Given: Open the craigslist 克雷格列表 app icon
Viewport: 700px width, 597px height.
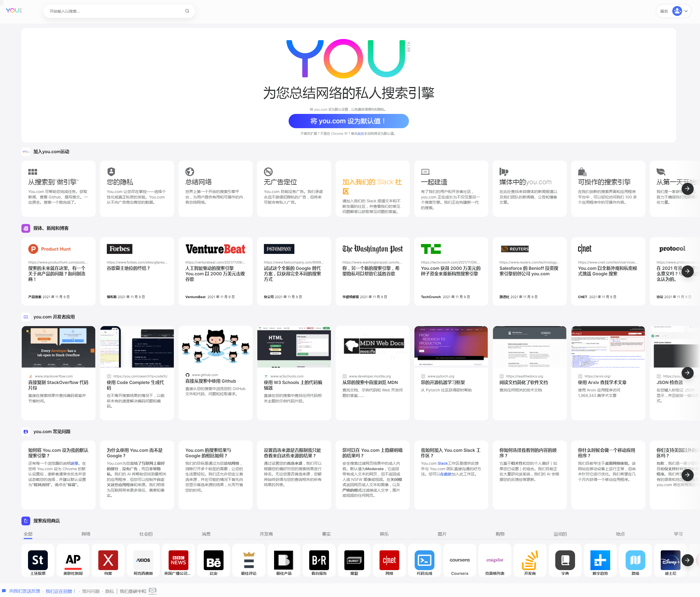Looking at the screenshot, I should [495, 560].
